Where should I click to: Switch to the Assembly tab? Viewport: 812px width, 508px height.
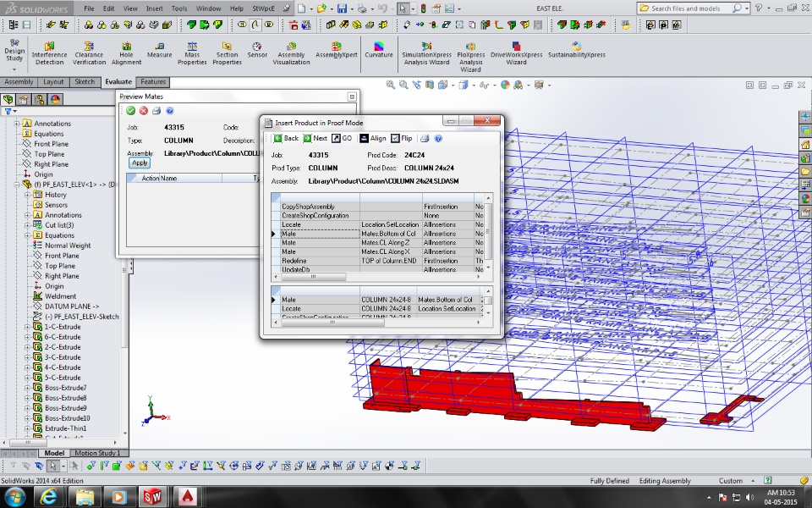[x=19, y=82]
